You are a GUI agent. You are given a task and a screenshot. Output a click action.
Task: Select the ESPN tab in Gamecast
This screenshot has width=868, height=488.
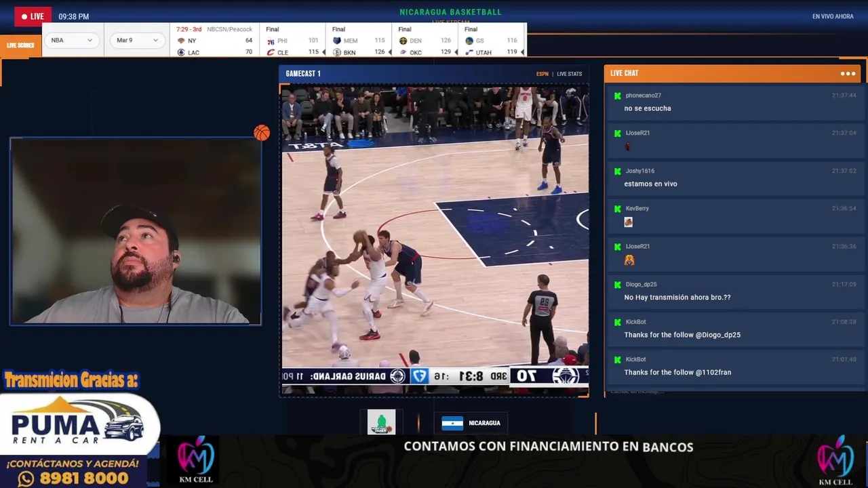[542, 74]
